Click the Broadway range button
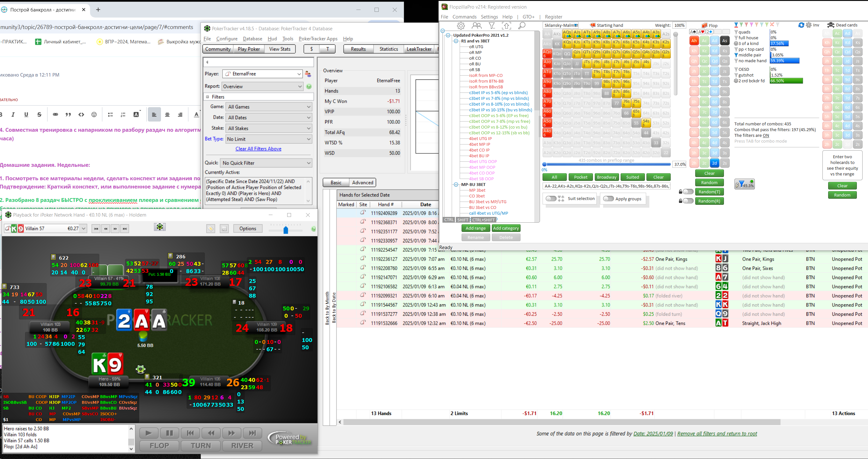This screenshot has height=459, width=868. [x=607, y=177]
